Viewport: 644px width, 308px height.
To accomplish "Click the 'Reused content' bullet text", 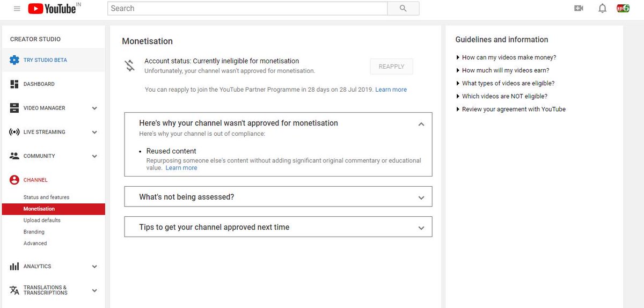I will 171,151.
